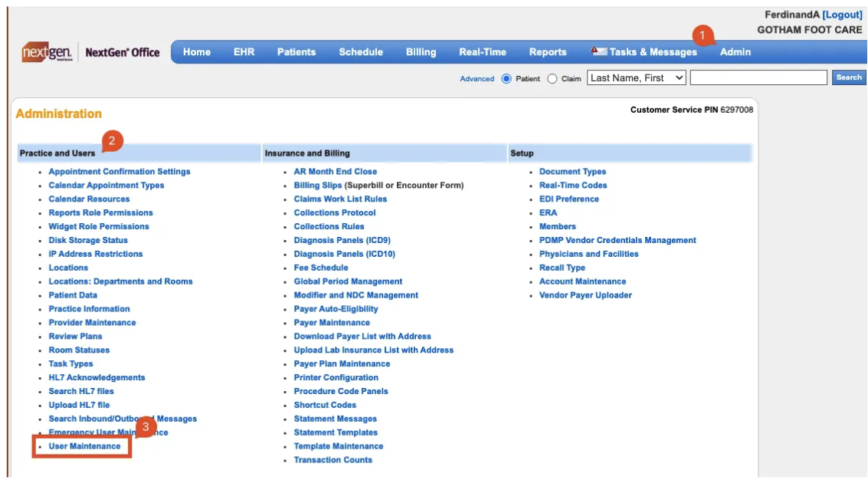Open Payer Plan Maintenance
Image resolution: width=868 pixels, height=480 pixels.
pyautogui.click(x=342, y=363)
